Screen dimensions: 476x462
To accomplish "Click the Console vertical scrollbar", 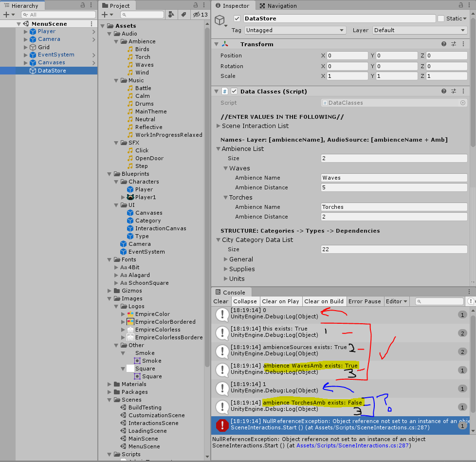I will (x=473, y=364).
